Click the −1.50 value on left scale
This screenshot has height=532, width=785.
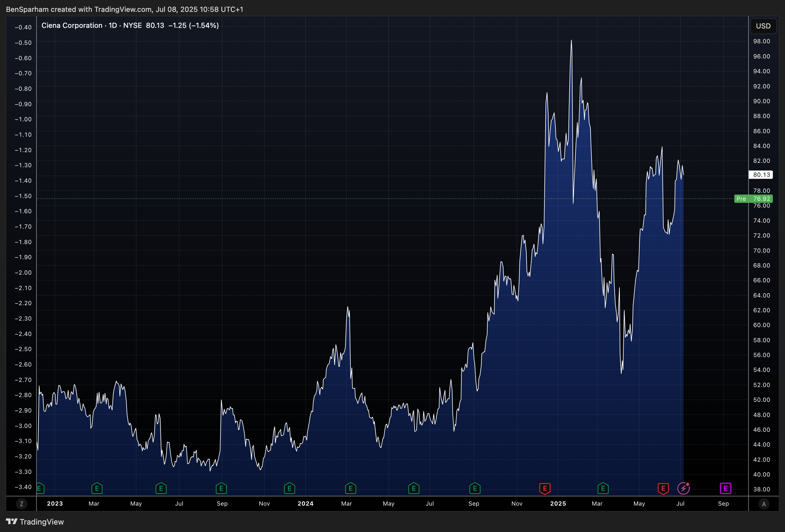[x=23, y=196]
